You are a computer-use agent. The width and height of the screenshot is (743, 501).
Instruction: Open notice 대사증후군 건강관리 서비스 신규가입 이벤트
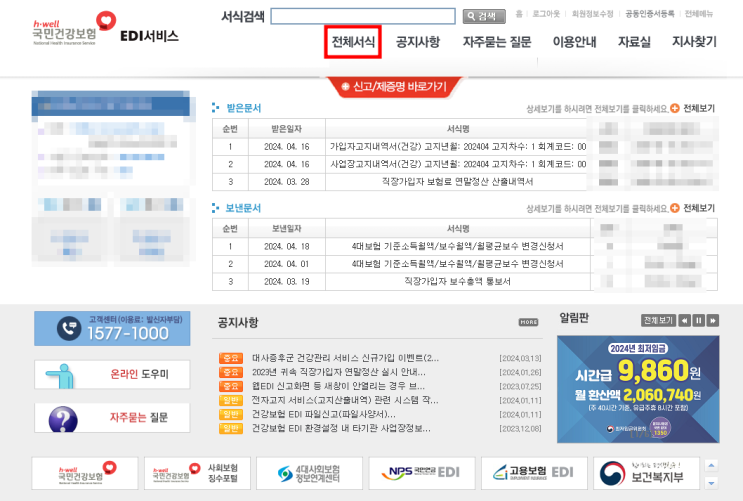345,358
